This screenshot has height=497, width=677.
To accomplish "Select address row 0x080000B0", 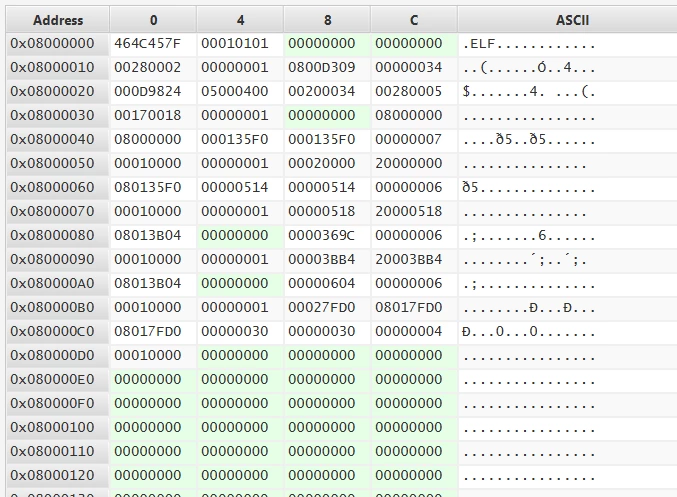I will (x=52, y=307).
